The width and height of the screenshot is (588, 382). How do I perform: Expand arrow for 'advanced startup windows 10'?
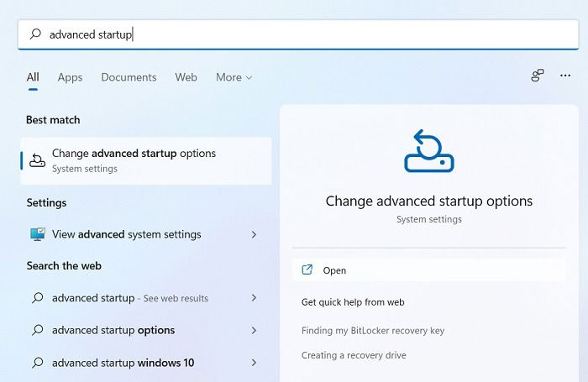[x=254, y=363]
